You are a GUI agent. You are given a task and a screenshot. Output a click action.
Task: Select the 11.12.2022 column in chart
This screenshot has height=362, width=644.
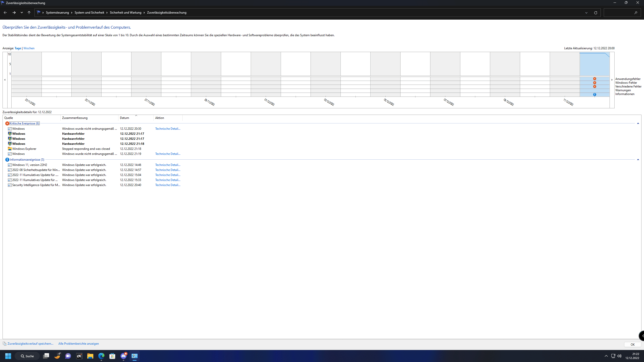[565, 64]
